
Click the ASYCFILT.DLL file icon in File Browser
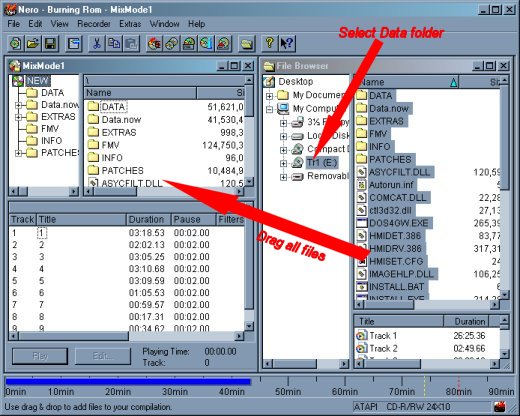click(x=361, y=172)
